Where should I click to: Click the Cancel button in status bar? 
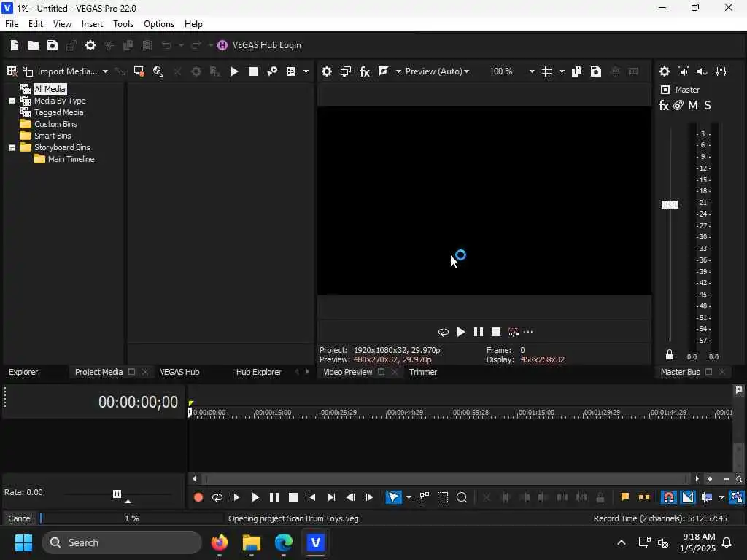(x=20, y=518)
